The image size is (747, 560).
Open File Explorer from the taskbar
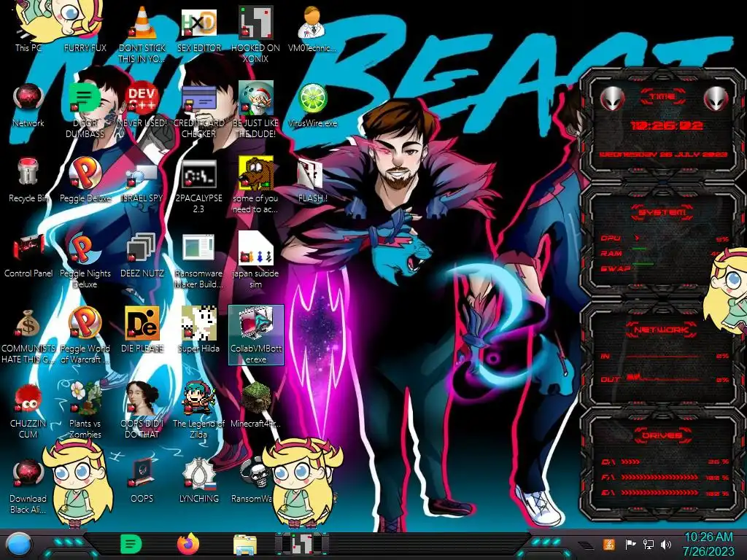(x=245, y=545)
